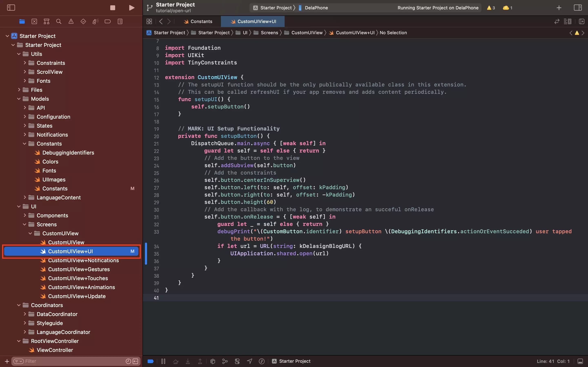The image size is (588, 367).
Task: Click the Starter Project breadcrumb link
Action: click(169, 33)
